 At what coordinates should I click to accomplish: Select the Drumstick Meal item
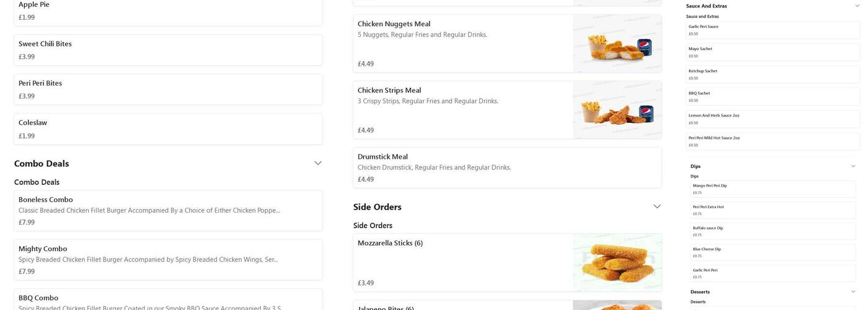pyautogui.click(x=507, y=167)
